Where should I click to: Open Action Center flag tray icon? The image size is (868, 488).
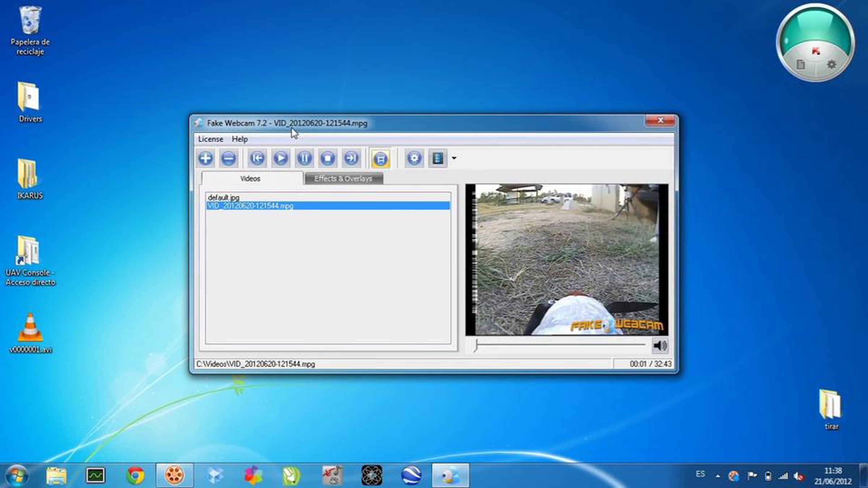[752, 476]
